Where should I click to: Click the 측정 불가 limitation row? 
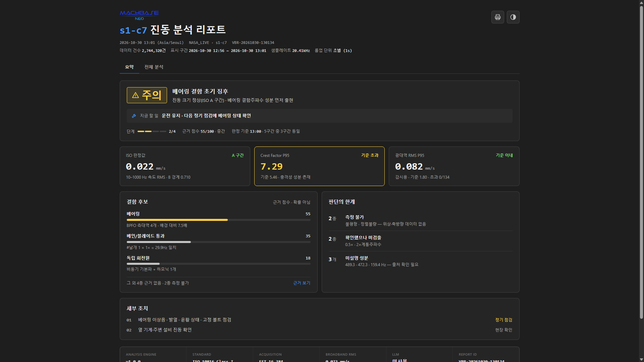[420, 221]
